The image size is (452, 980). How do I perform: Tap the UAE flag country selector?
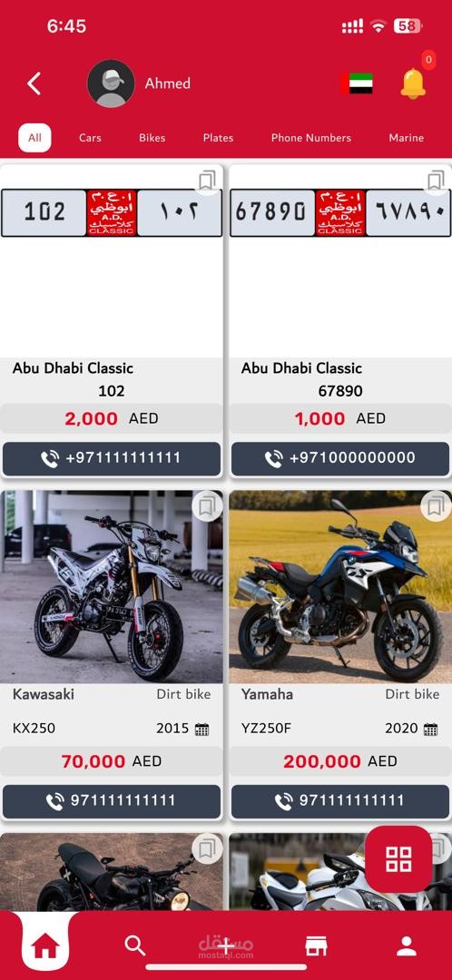pyautogui.click(x=358, y=83)
